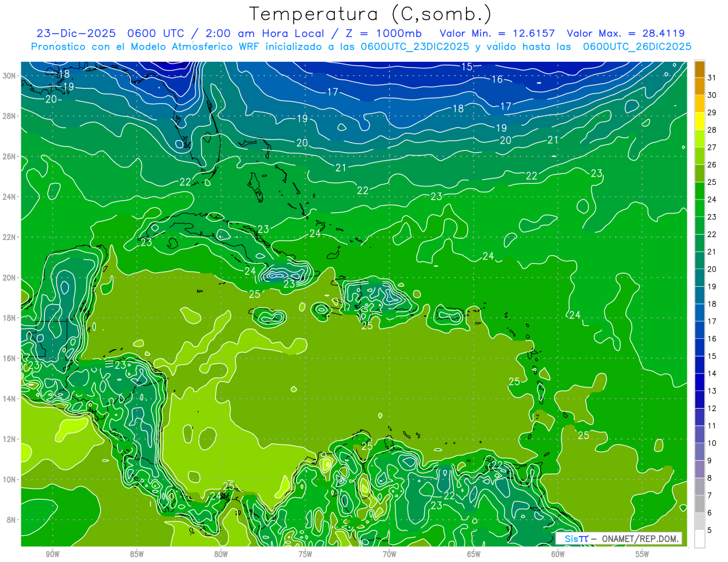Screen dimensions: 728x562
Task: Click the 85W longitude axis label
Action: tap(136, 554)
